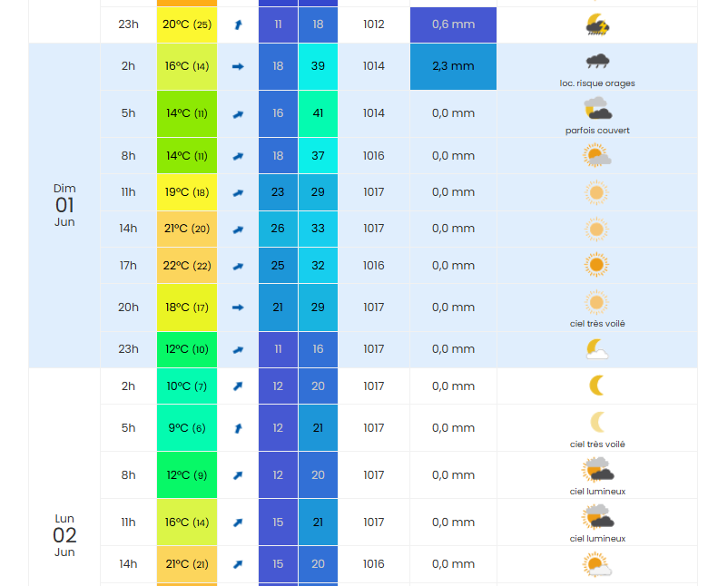Image resolution: width=728 pixels, height=586 pixels.
Task: Click the crescent moon icon for Monday 2h
Action: click(x=596, y=386)
